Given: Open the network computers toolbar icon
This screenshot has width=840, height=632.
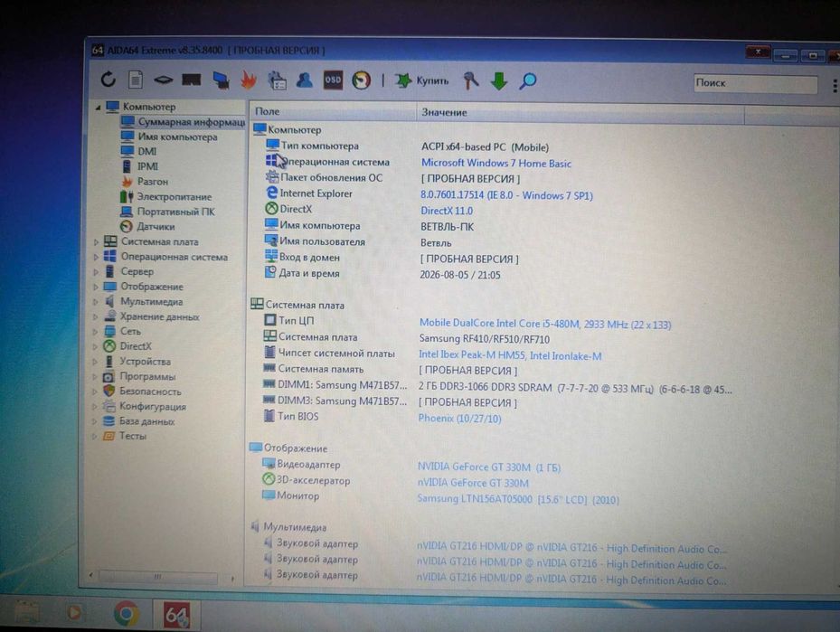Looking at the screenshot, I should (x=221, y=80).
